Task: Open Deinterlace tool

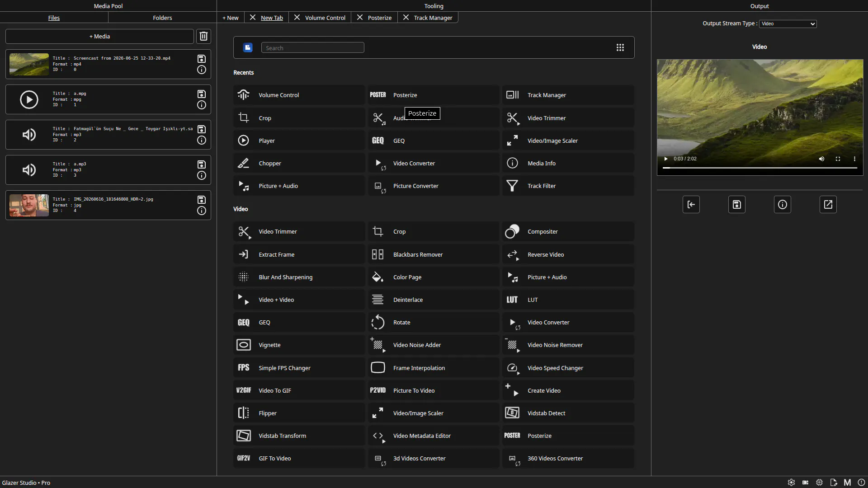Action: point(434,300)
